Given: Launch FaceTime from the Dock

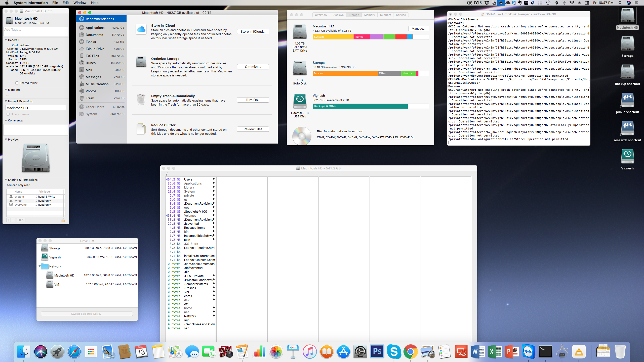Looking at the screenshot, I should pos(209,351).
